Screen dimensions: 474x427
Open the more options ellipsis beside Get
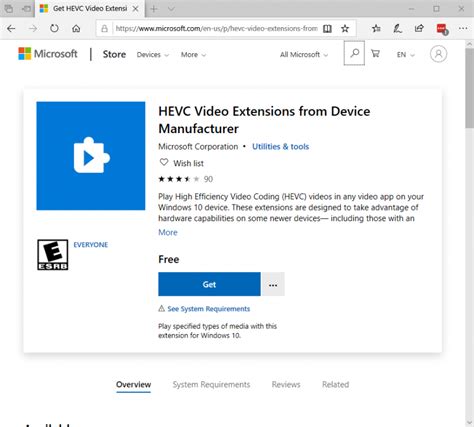273,284
